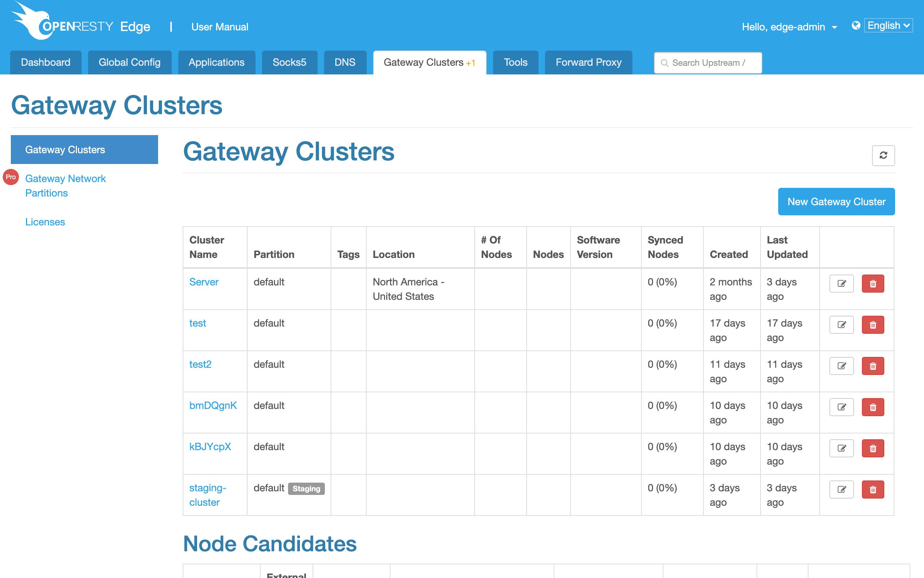Open the Tools tab
The height and width of the screenshot is (578, 924).
point(515,62)
